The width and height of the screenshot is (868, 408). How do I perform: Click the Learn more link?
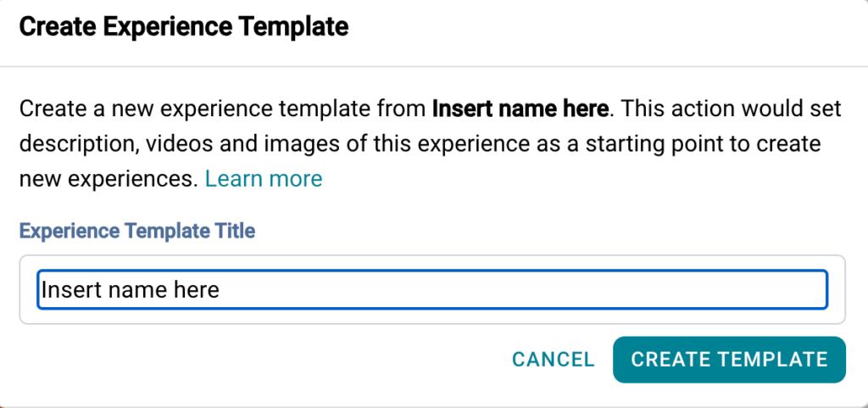coord(264,179)
